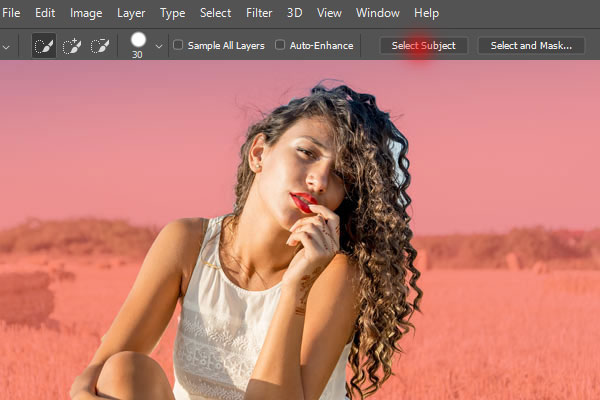Open the Help menu
This screenshot has width=600, height=400.
[426, 13]
